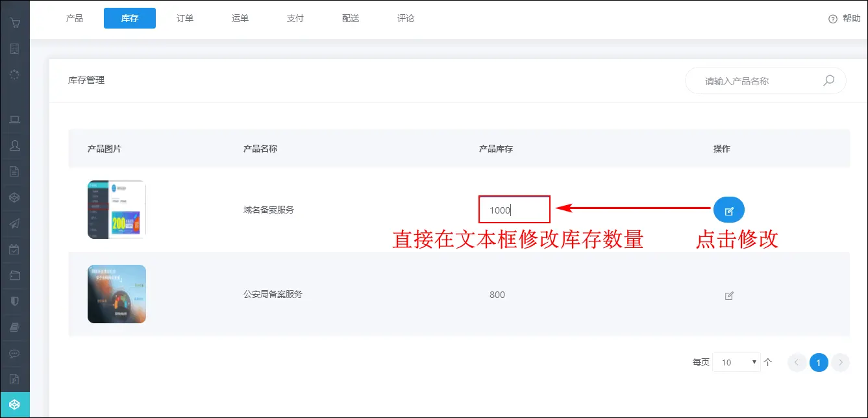The image size is (868, 418).
Task: Switch to the 订单 tab
Action: pyautogui.click(x=185, y=18)
